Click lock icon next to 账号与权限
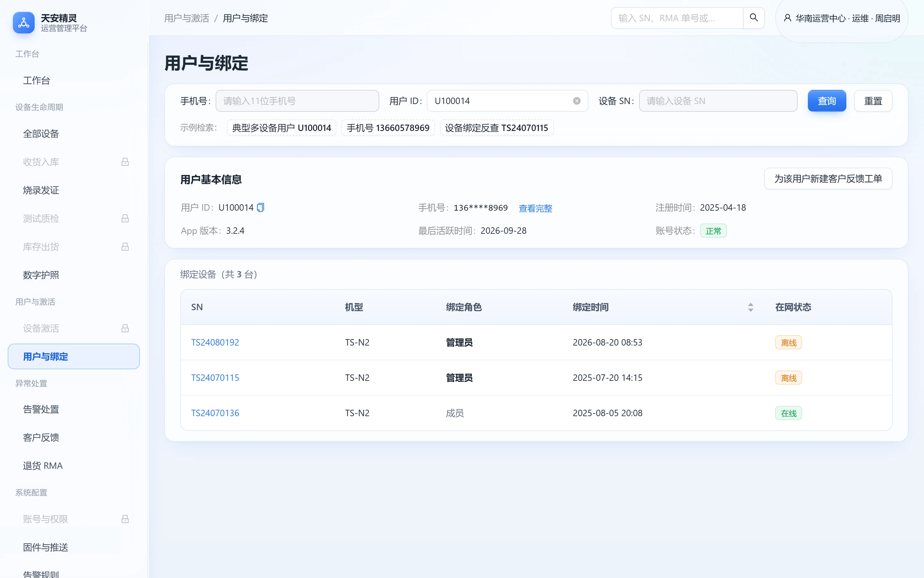924x578 pixels. pos(125,519)
